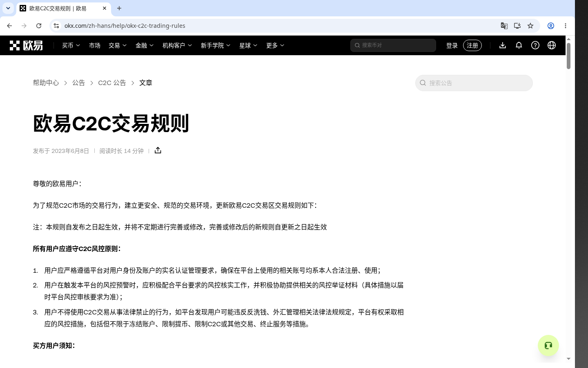Expand the 新手学院 dropdown menu
Viewport: 588px width, 368px height.
216,45
